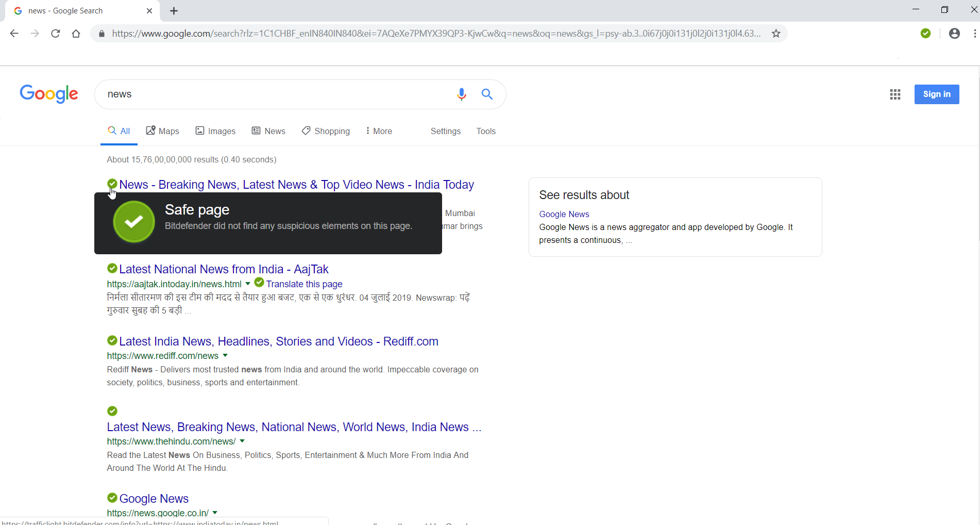Click the safe badge above The Hindu result
The height and width of the screenshot is (525, 980).
tap(112, 411)
